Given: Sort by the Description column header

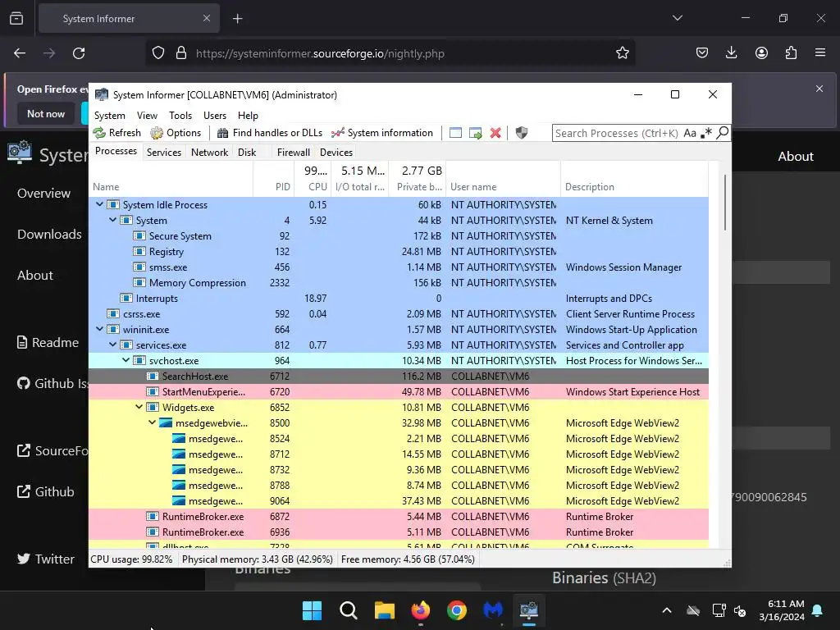Looking at the screenshot, I should point(634,178).
